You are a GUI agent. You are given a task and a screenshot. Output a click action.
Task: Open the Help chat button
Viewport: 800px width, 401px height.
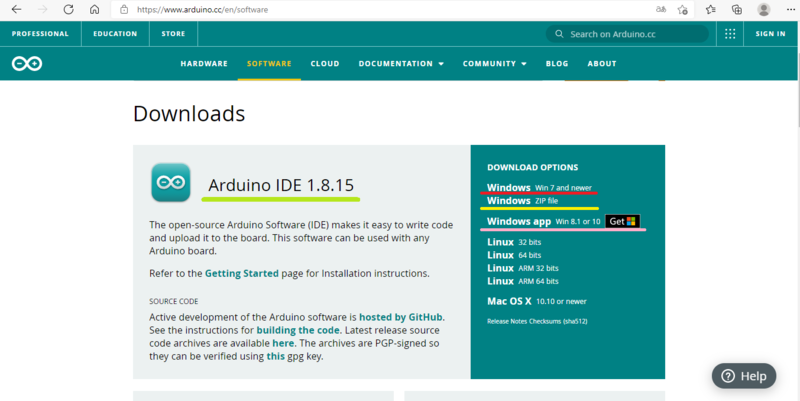pyautogui.click(x=744, y=376)
